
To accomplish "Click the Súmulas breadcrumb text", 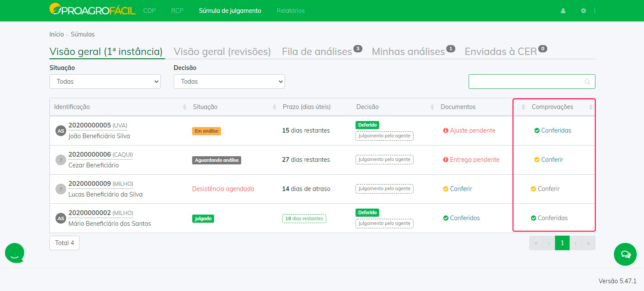I will 83,34.
